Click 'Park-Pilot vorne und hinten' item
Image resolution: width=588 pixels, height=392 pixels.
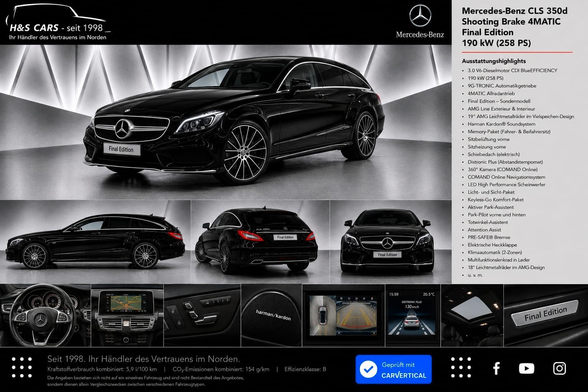click(496, 215)
